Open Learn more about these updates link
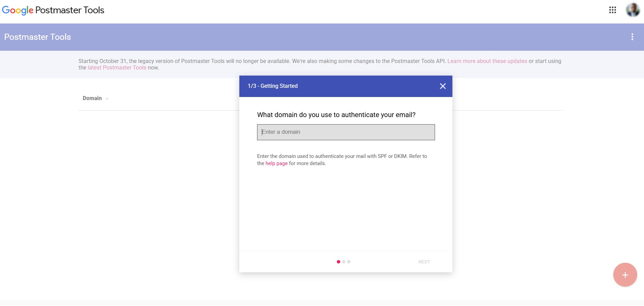The height and width of the screenshot is (306, 644). click(487, 61)
